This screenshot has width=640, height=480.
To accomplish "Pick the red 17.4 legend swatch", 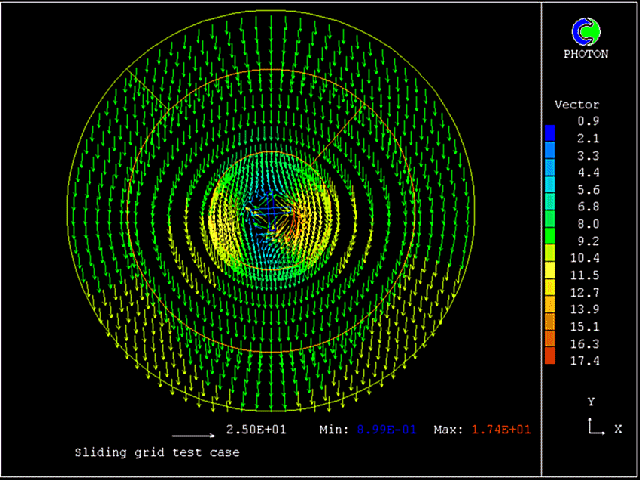I will click(550, 357).
